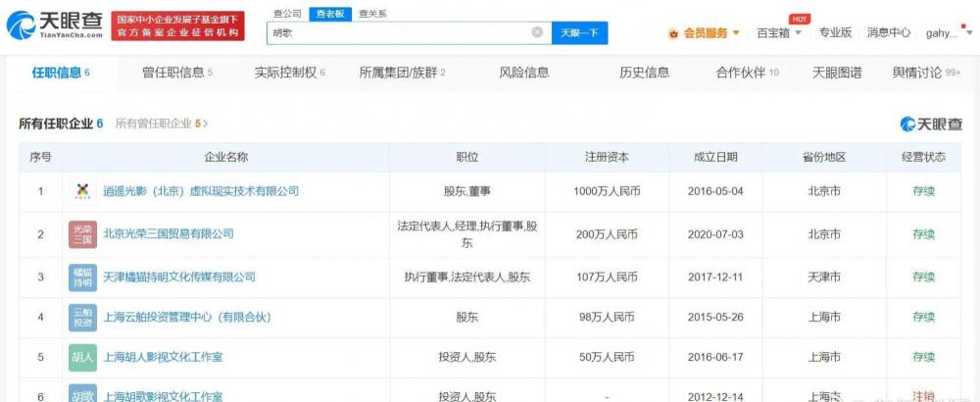
Task: Select the 天眼图谱 tab
Action: coord(837,73)
